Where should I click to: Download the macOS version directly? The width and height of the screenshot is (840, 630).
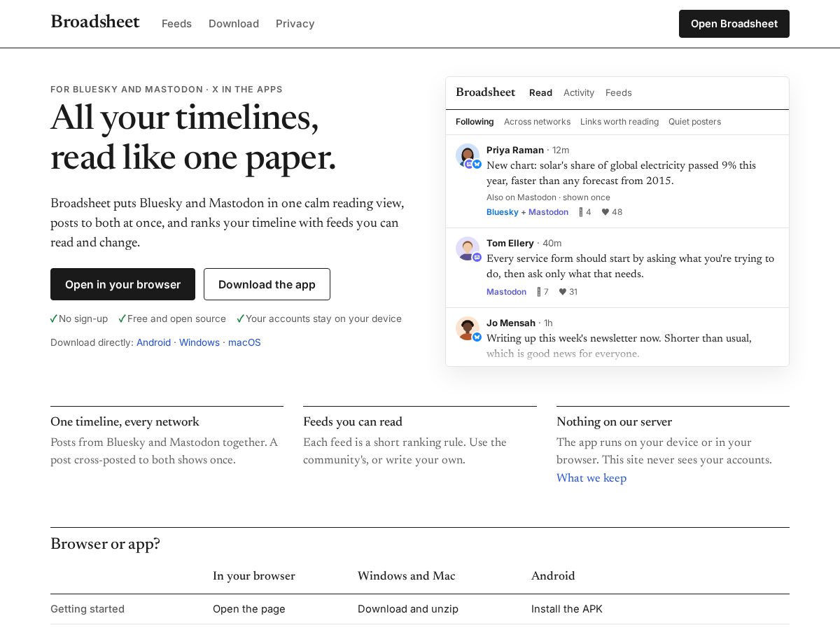(x=244, y=342)
